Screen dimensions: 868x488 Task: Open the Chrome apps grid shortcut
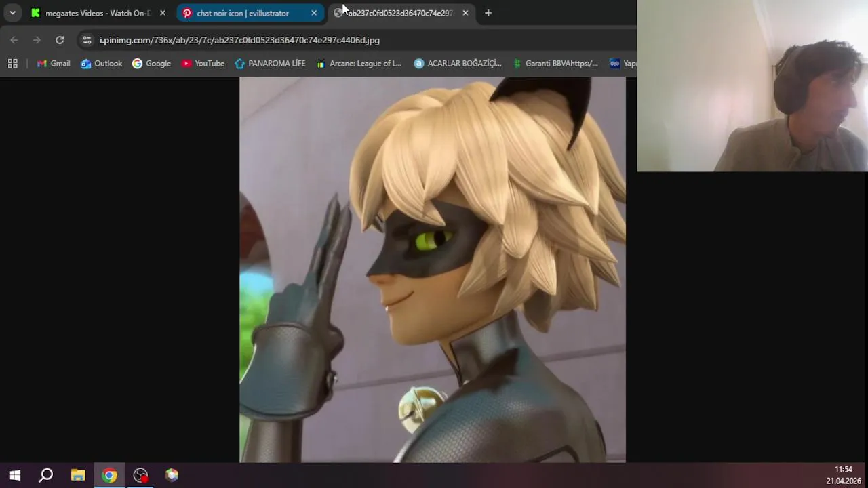coord(12,63)
